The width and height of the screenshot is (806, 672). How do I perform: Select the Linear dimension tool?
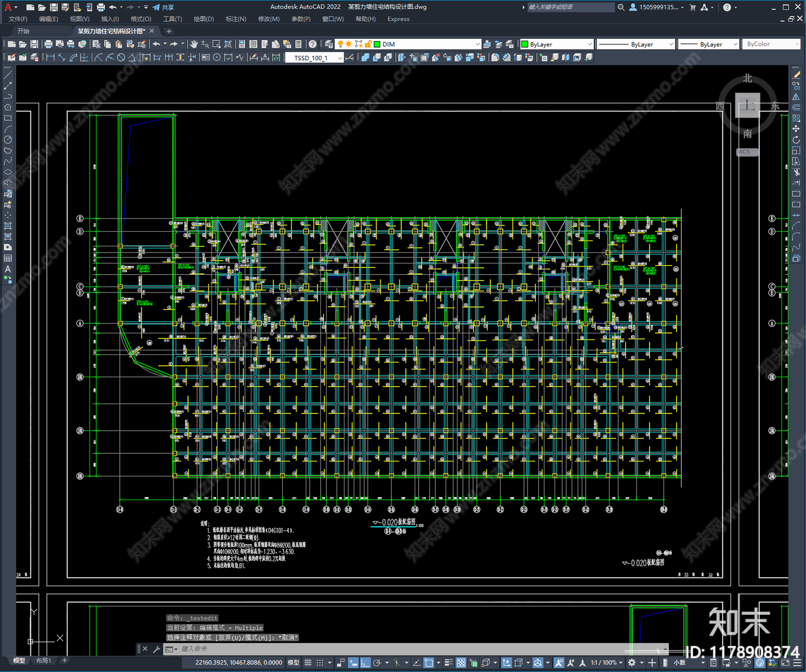pyautogui.click(x=50, y=57)
